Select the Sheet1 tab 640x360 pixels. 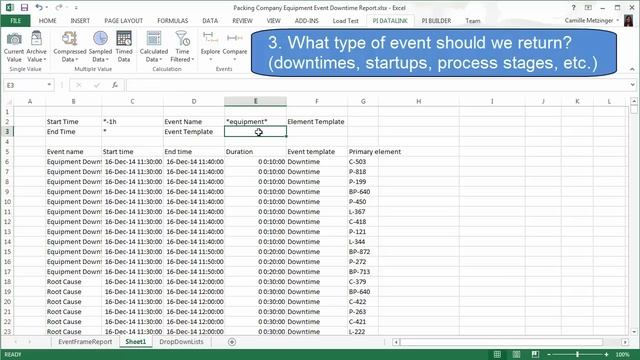[x=136, y=342]
